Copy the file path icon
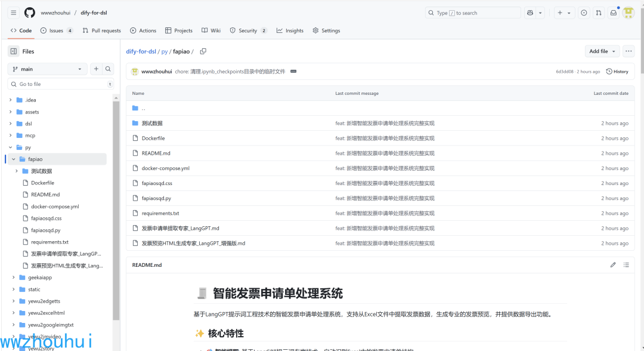Image resolution: width=644 pixels, height=351 pixels. (x=203, y=51)
